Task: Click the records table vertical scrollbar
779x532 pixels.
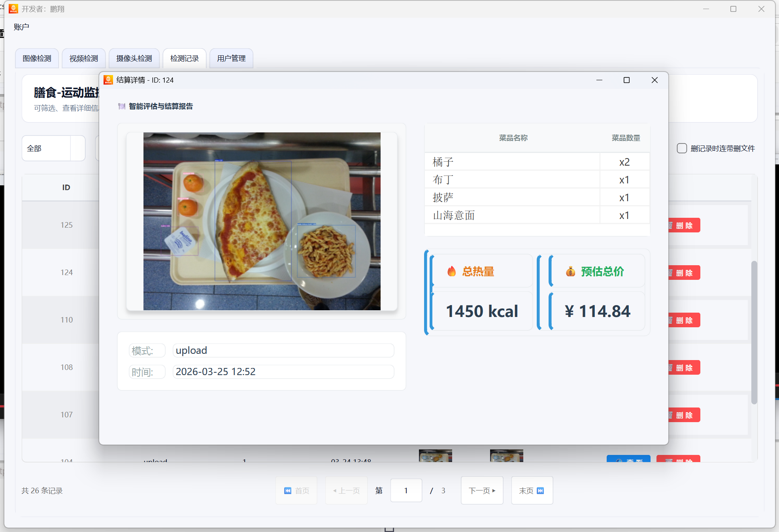Action: point(754,332)
